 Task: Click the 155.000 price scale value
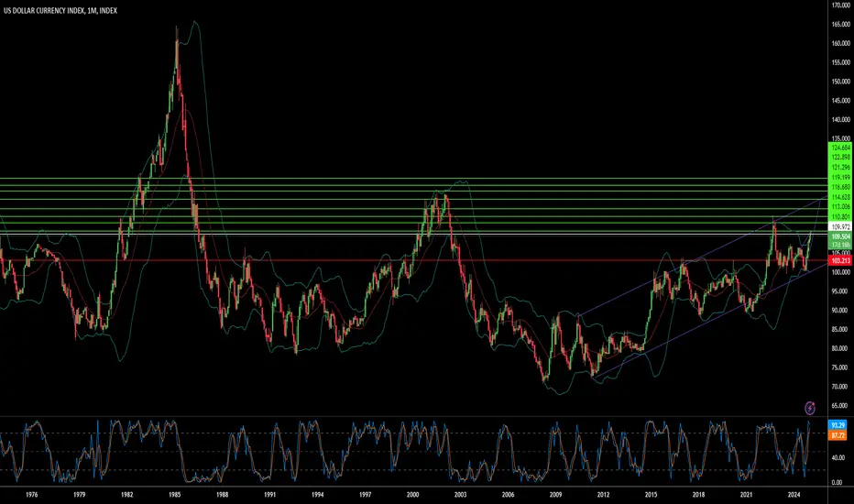pyautogui.click(x=841, y=62)
